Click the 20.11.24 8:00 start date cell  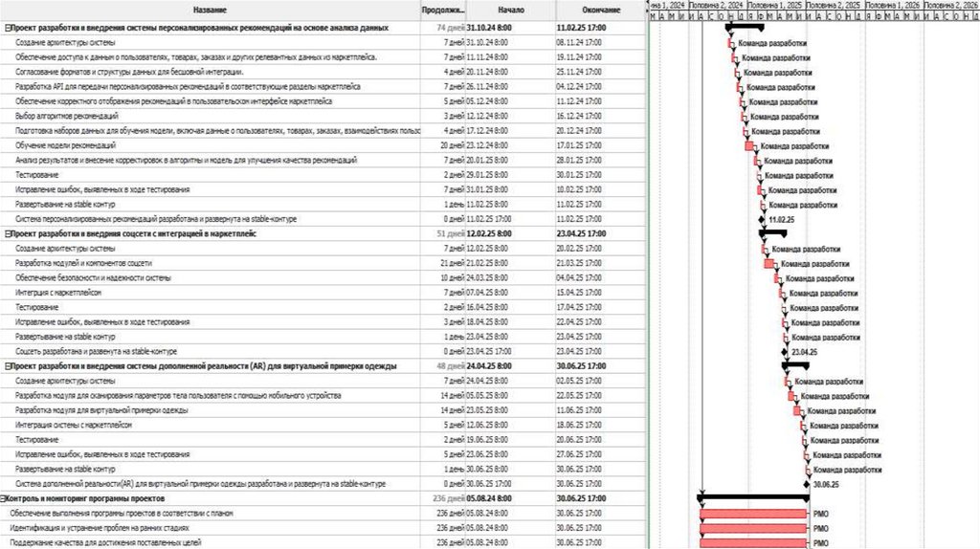pyautogui.click(x=487, y=73)
